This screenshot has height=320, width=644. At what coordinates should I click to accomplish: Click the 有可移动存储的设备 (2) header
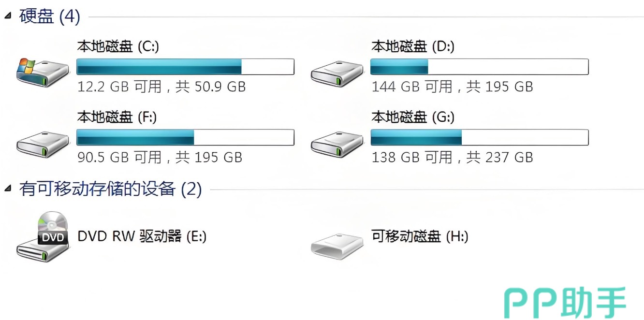[110, 189]
